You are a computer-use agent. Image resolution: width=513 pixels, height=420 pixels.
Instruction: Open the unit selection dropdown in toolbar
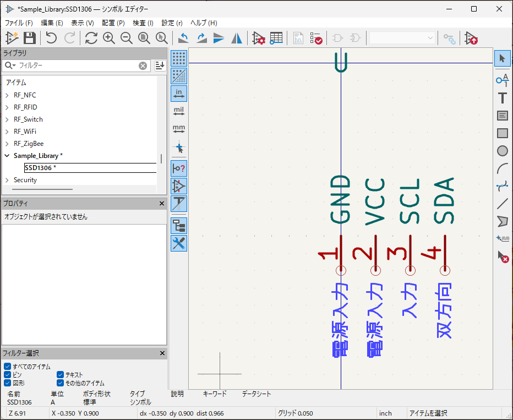(402, 38)
